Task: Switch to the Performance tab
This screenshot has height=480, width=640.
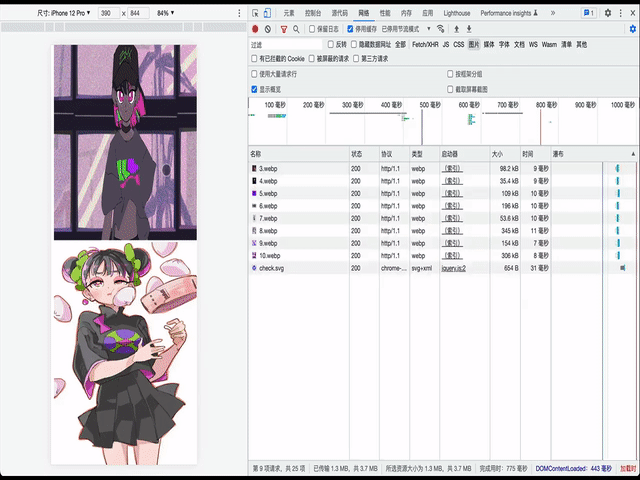Action: pyautogui.click(x=385, y=13)
